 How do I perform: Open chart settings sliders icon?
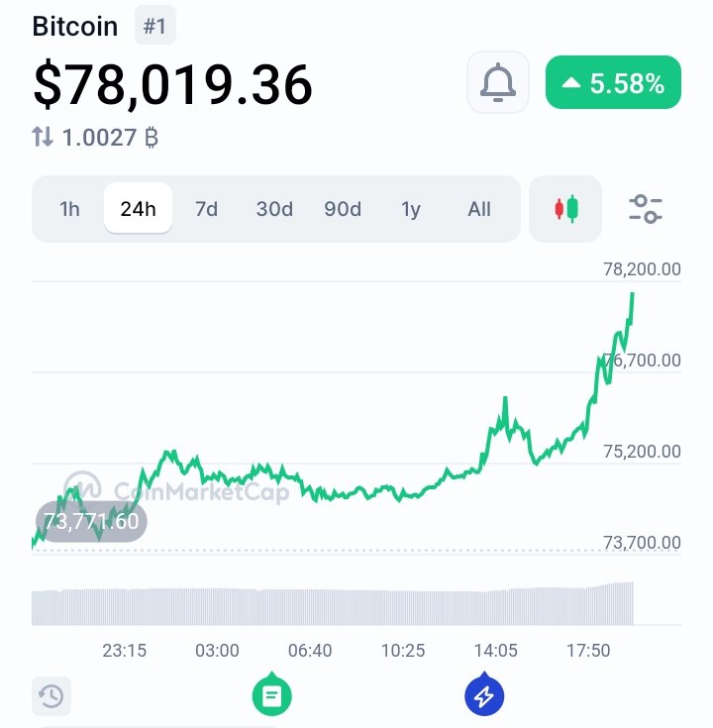pos(646,209)
